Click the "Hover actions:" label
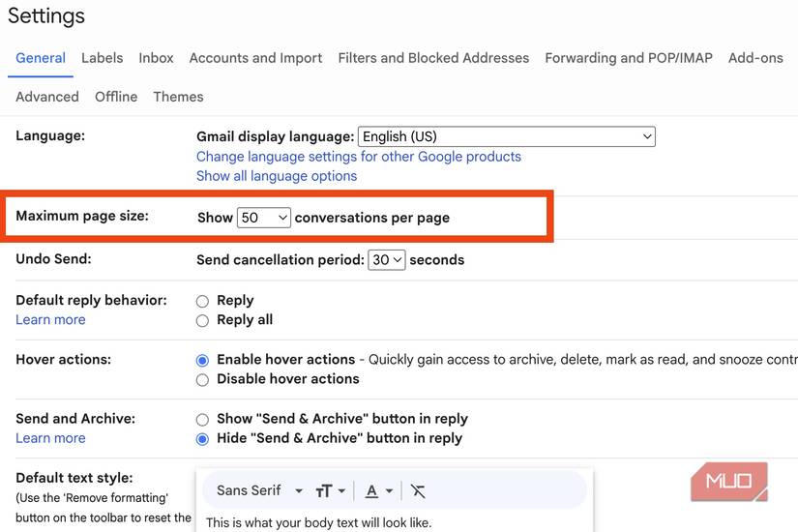 63,360
